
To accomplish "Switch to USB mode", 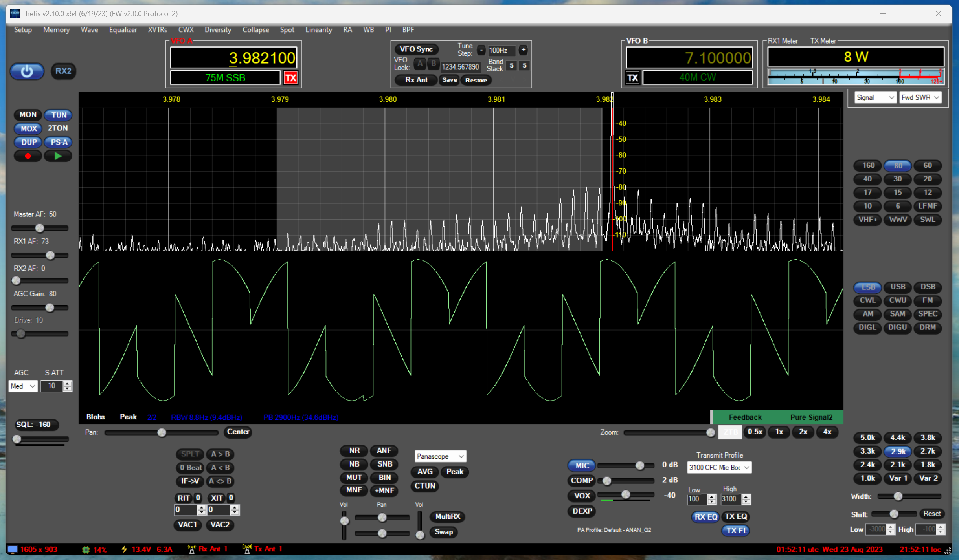I will [x=898, y=287].
